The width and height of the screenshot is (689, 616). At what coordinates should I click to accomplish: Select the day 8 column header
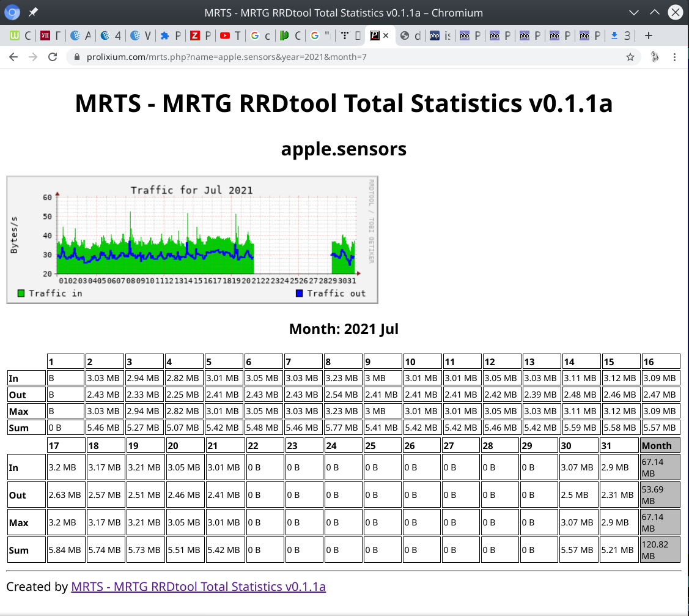click(x=344, y=362)
